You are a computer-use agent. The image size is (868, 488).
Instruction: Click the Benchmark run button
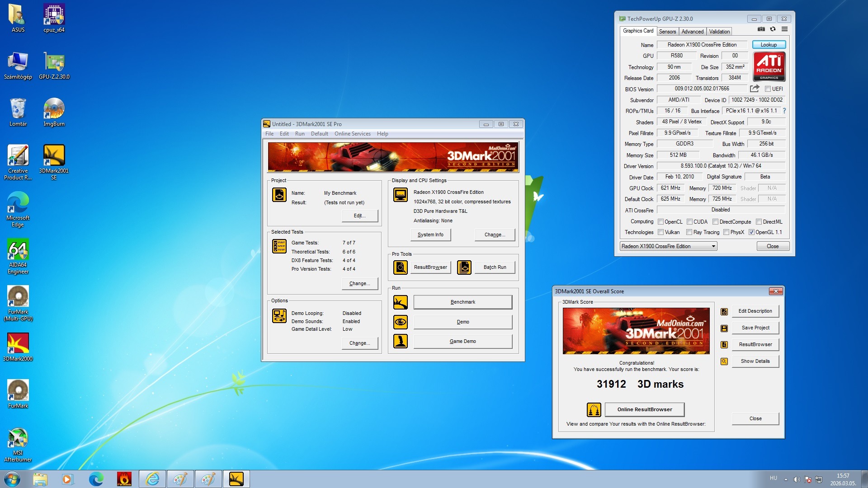tap(462, 302)
